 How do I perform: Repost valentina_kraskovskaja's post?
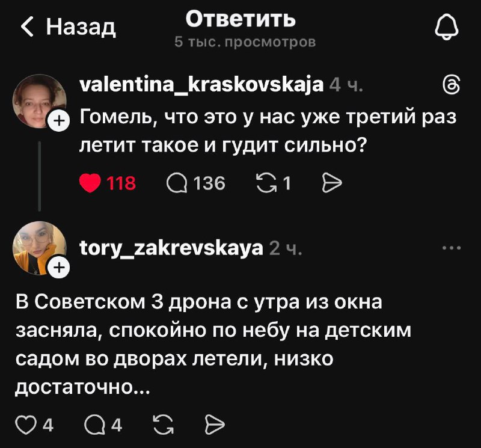(x=266, y=183)
